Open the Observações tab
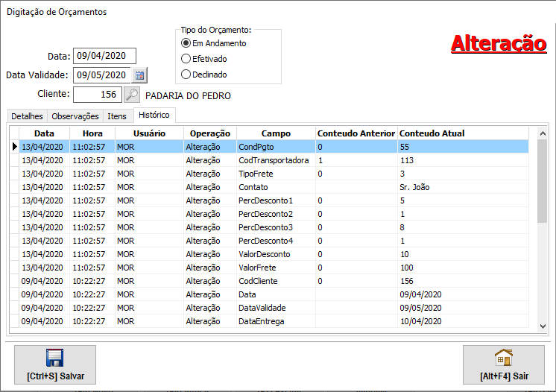 pos(75,116)
